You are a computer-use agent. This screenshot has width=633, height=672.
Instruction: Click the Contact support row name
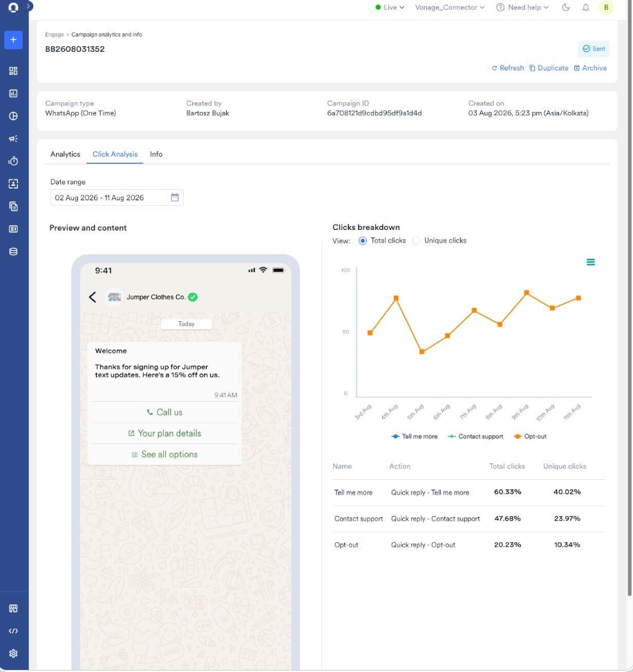coord(359,519)
